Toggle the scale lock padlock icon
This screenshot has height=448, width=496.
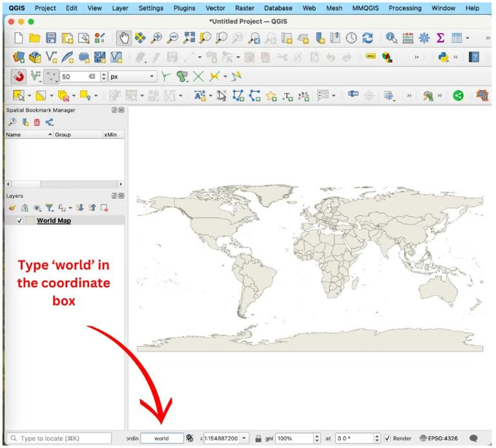(x=258, y=438)
